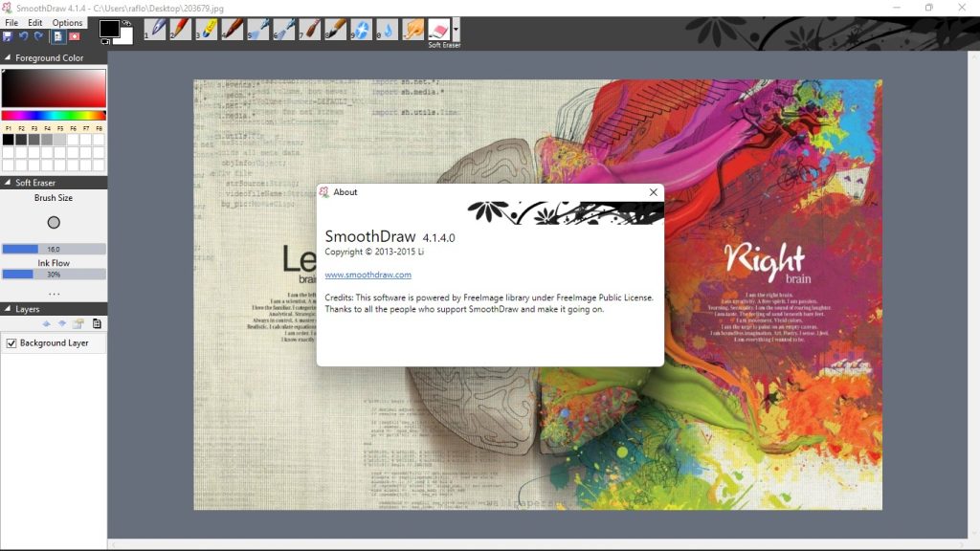Uncheck the Background Layer checkbox
The height and width of the screenshot is (551, 980).
[12, 343]
